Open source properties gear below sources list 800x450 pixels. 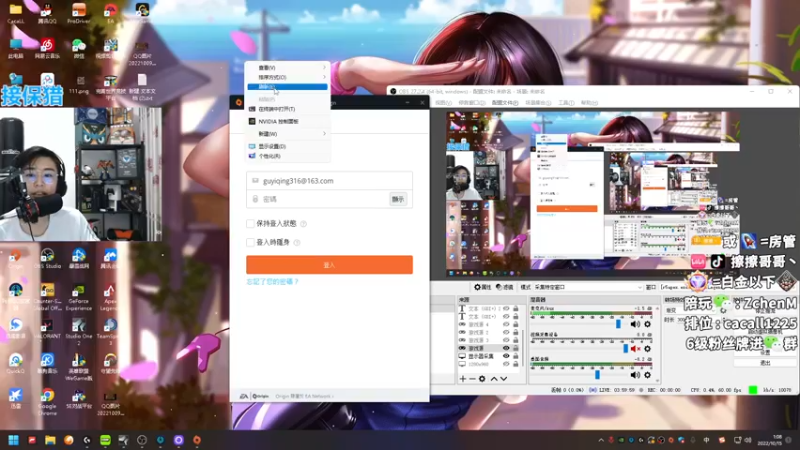[482, 379]
